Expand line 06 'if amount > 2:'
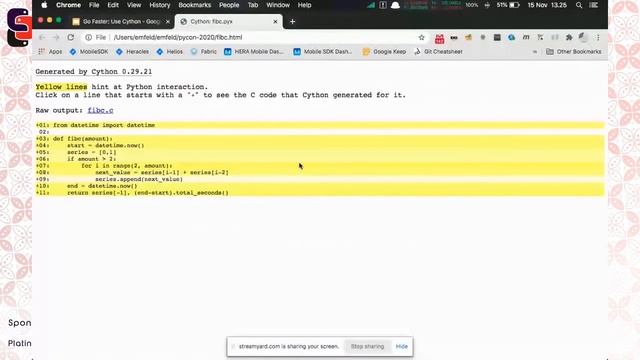 click(x=320, y=159)
